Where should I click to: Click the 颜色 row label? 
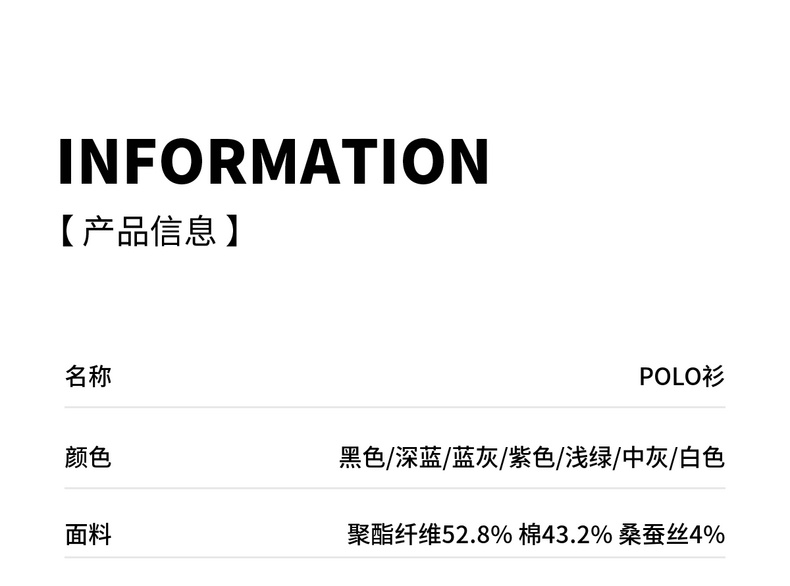click(88, 458)
